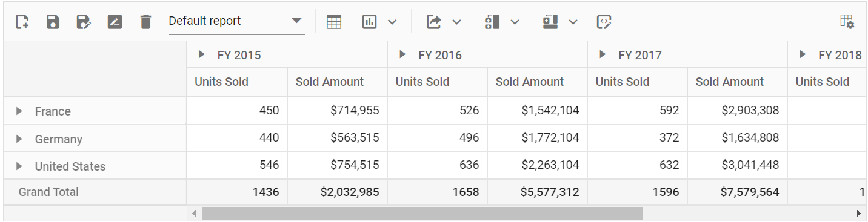Open grand totals dropdown arrow

click(573, 22)
